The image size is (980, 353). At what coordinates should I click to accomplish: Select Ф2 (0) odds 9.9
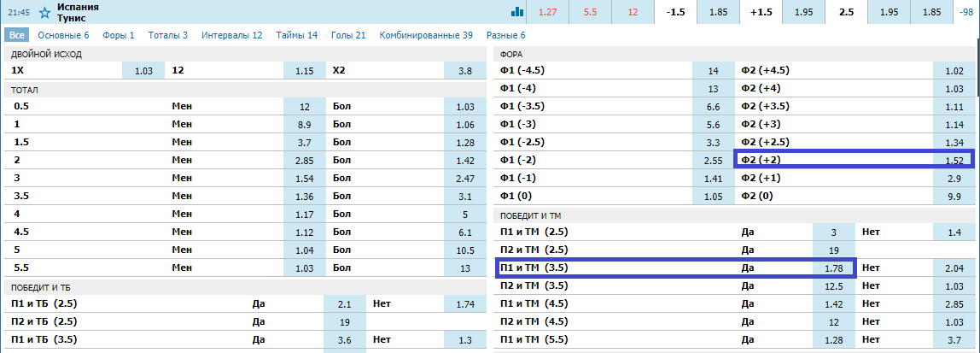pyautogui.click(x=954, y=197)
